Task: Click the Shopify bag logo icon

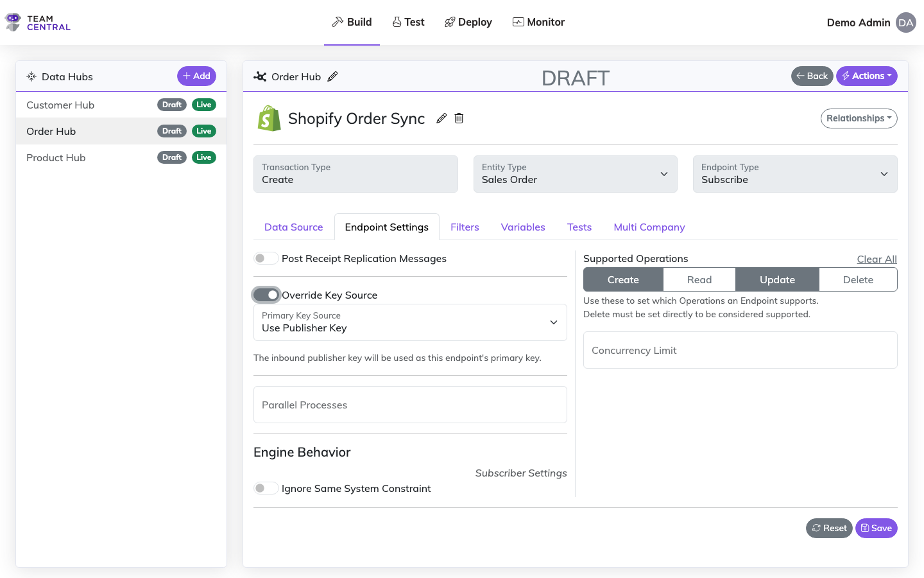Action: coord(269,119)
